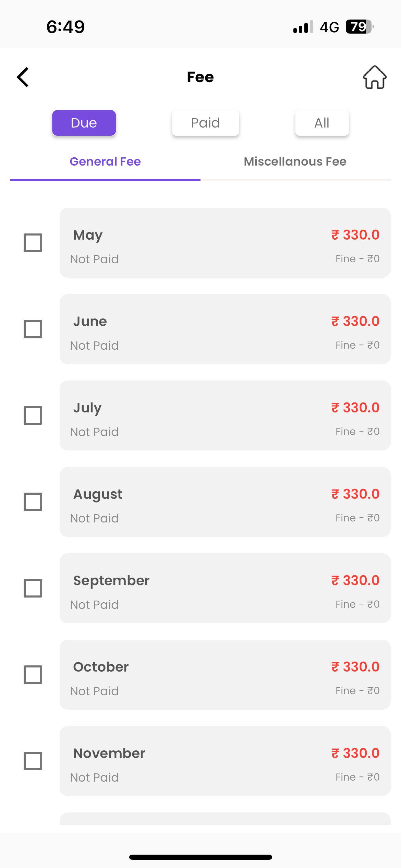Screen dimensions: 401x868
Task: Open the May fee card
Action: coord(225,243)
